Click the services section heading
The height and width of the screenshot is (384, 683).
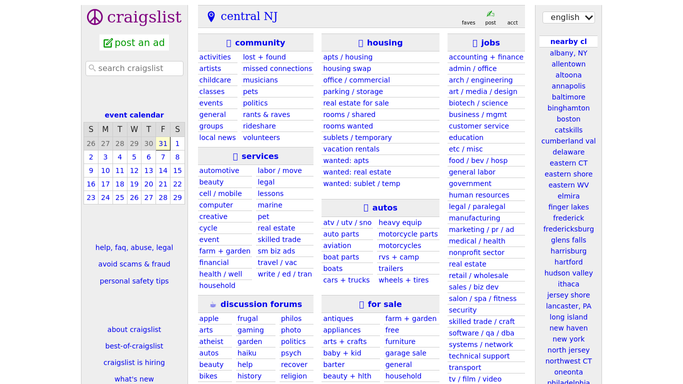pyautogui.click(x=260, y=156)
